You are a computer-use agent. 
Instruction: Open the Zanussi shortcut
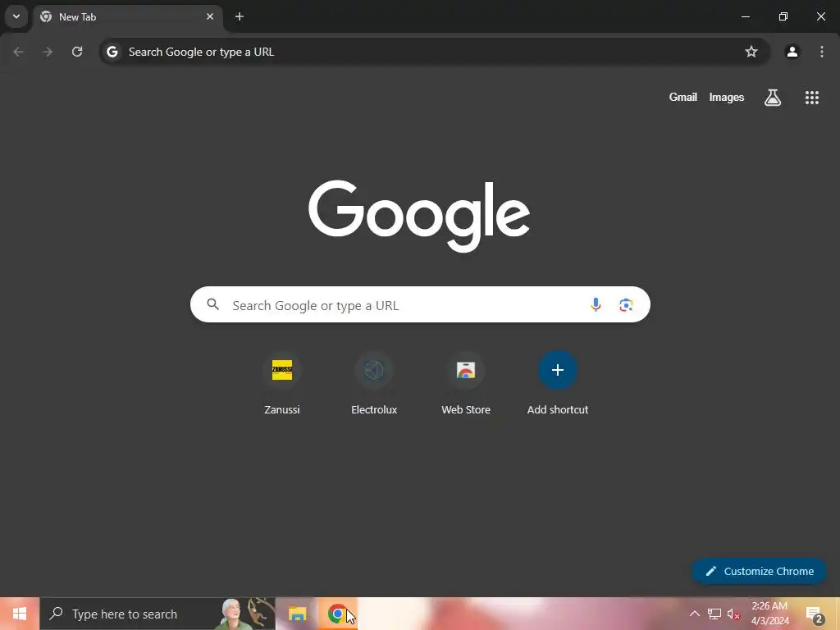(282, 384)
